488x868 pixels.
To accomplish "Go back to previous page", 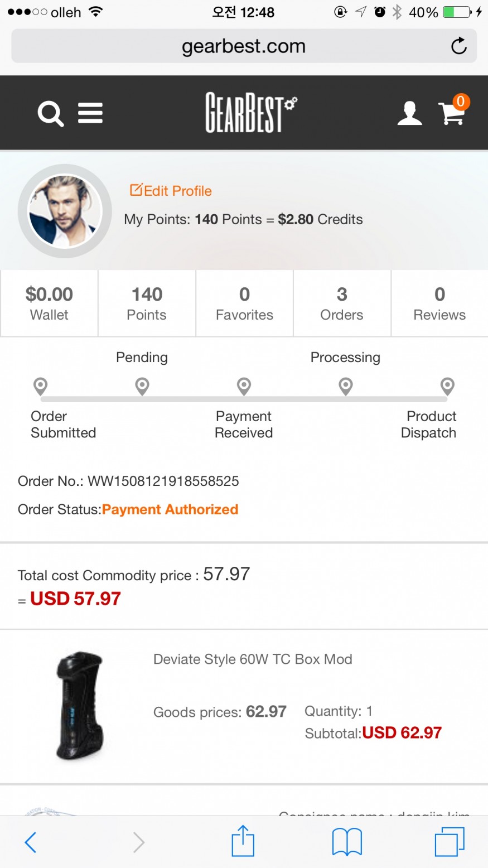I will click(31, 842).
